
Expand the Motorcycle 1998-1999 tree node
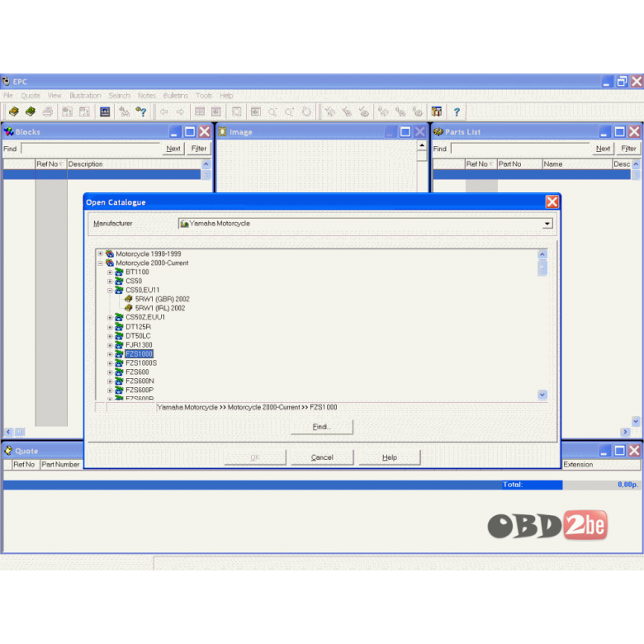[100, 253]
